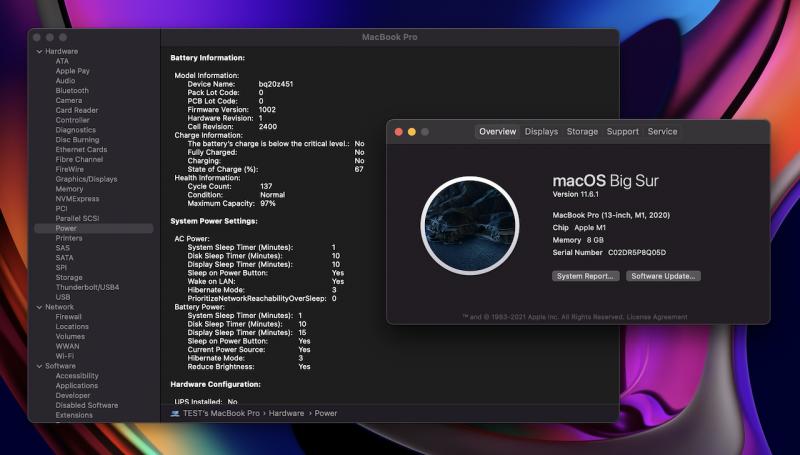800x455 pixels.
Task: Select Camera in the sidebar
Action: pos(69,100)
